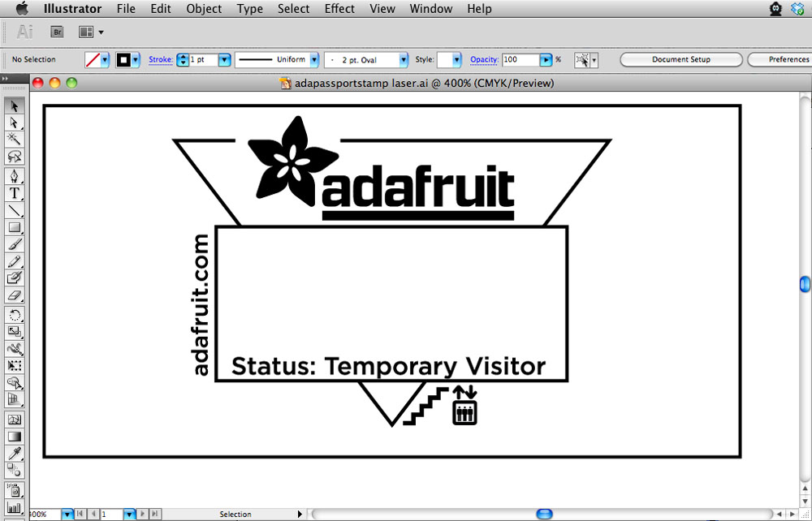The width and height of the screenshot is (812, 521).
Task: Open the Opacity slider arrow button
Action: (x=546, y=60)
